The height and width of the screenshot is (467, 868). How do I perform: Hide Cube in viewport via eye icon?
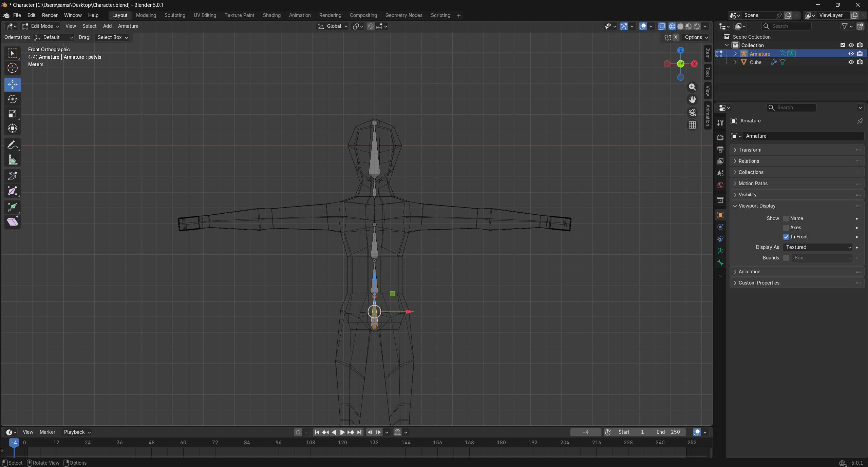pyautogui.click(x=851, y=62)
